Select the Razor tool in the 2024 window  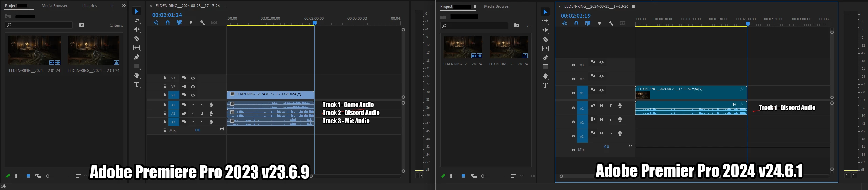545,39
